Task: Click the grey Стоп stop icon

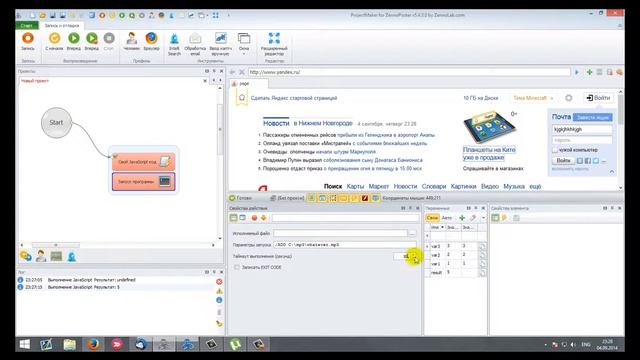Action: 109,38
